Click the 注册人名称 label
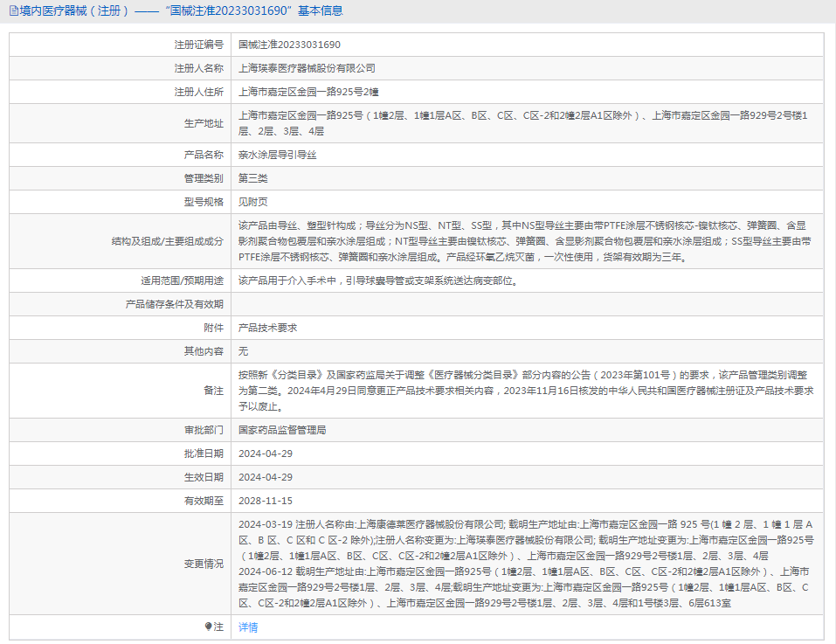 coord(199,68)
